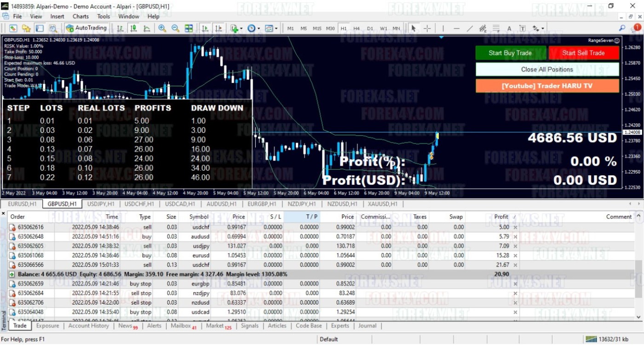Switch timeframe to M30
Image resolution: width=644 pixels, height=345 pixels.
point(330,29)
